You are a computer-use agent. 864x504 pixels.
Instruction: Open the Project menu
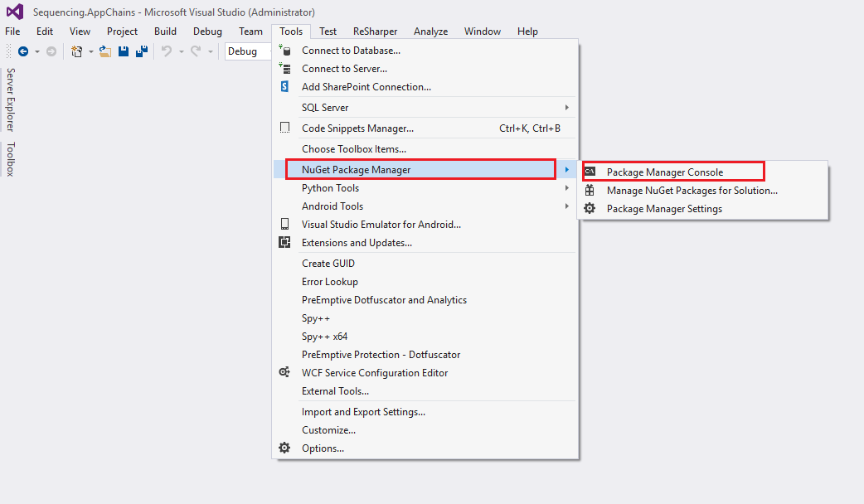pyautogui.click(x=123, y=31)
